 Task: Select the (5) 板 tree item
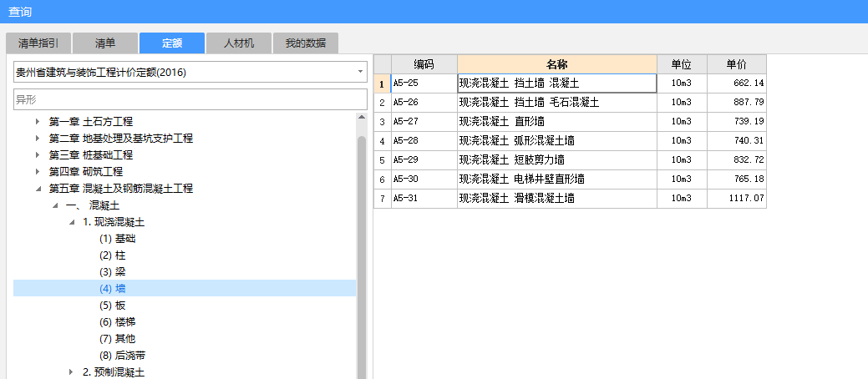113,306
